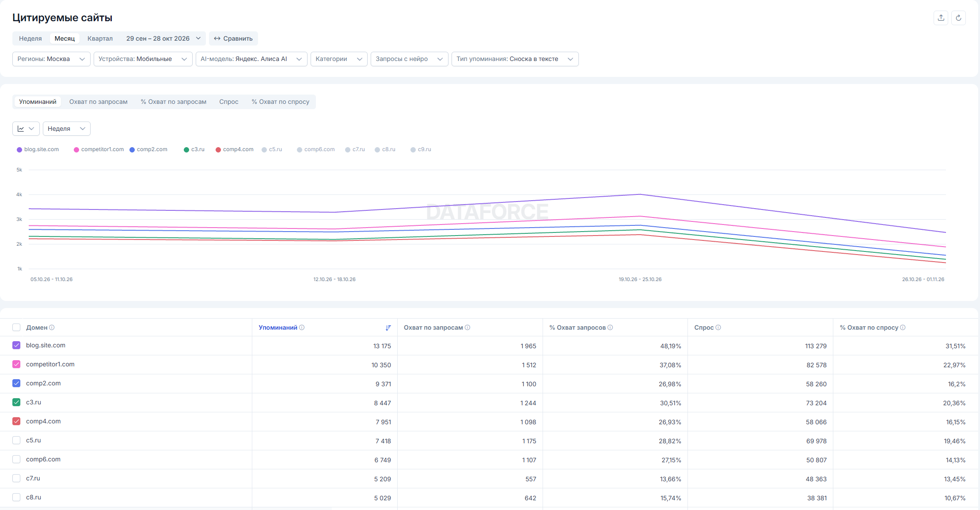Click the compare arrows icon on Сравнить

pyautogui.click(x=217, y=38)
